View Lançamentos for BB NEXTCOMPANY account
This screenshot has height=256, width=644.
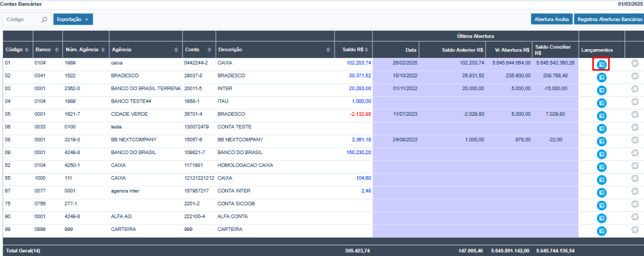click(x=601, y=141)
